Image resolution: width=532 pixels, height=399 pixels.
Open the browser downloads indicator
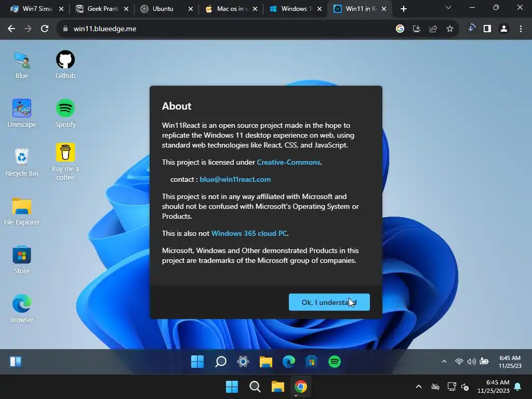[x=471, y=28]
